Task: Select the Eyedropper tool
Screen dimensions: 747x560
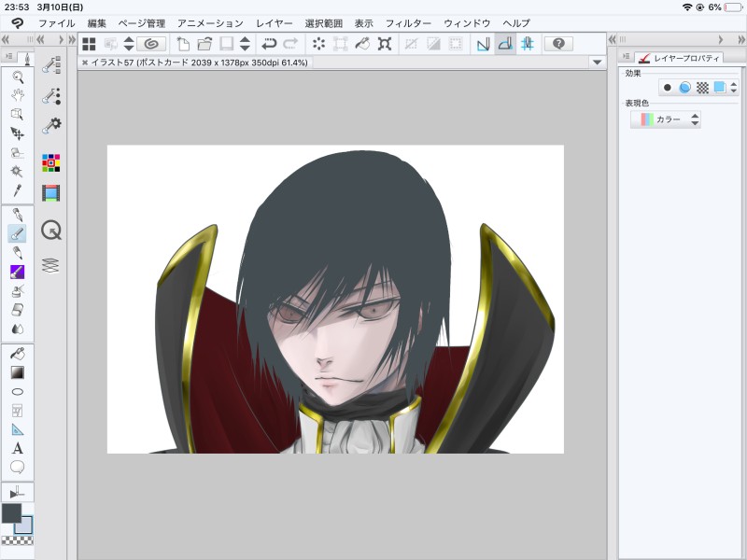Action: [18, 190]
